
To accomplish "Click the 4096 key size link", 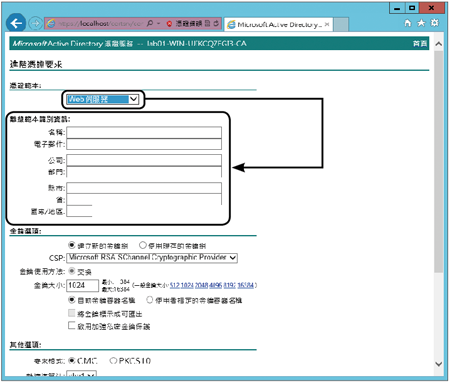I will click(216, 285).
